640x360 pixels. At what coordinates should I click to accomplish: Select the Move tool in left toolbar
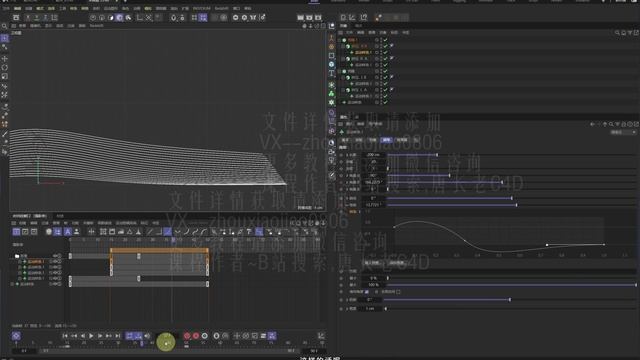pos(4,59)
